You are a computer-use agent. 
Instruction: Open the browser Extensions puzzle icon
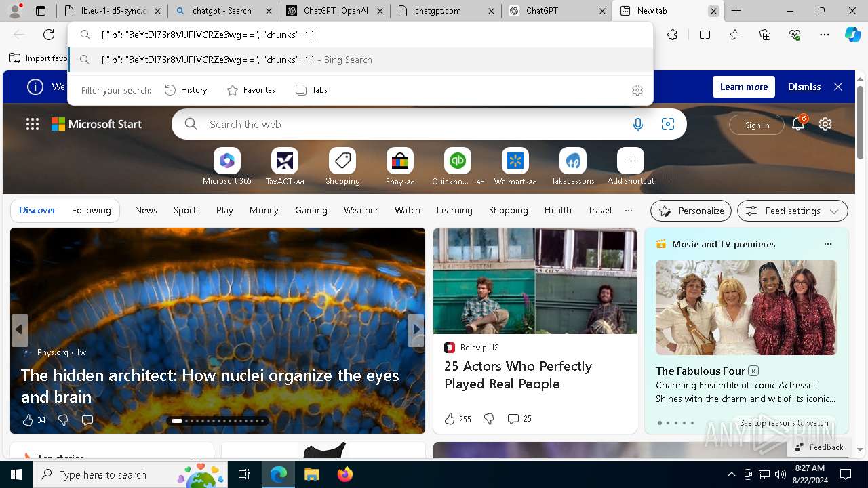click(672, 35)
